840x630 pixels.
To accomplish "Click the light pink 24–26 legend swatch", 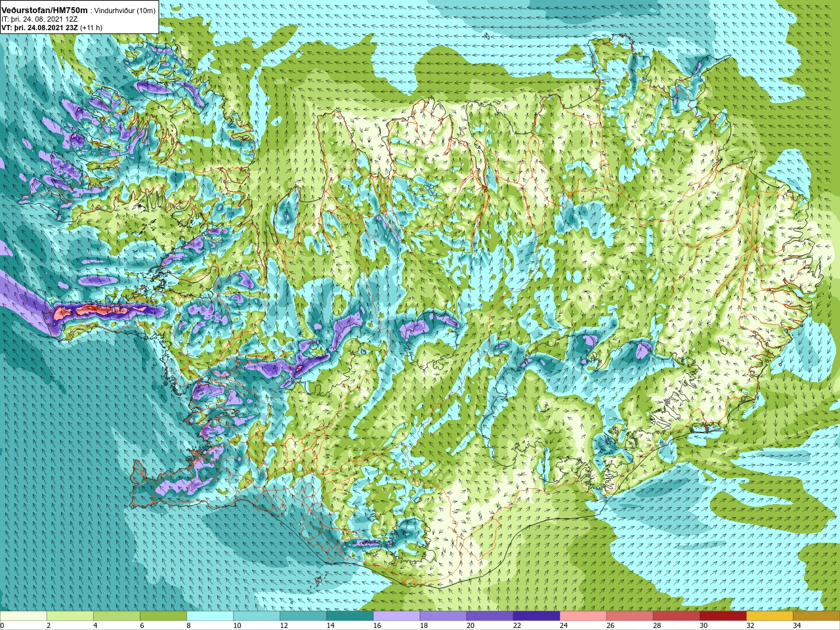I will pos(583,616).
